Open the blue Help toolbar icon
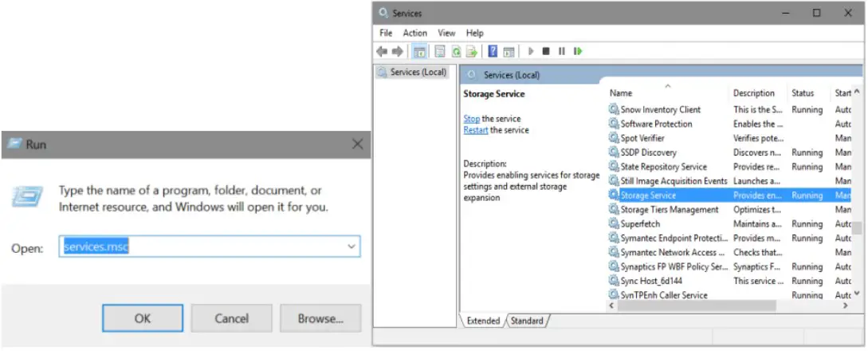The image size is (868, 351). 493,52
